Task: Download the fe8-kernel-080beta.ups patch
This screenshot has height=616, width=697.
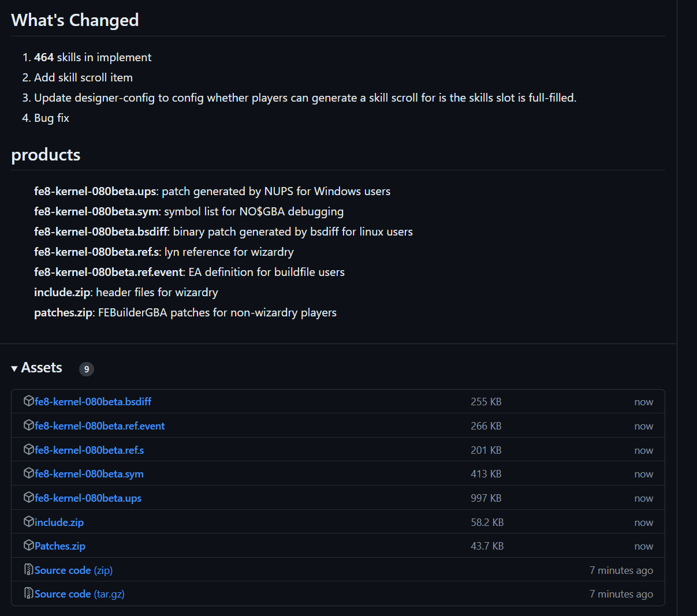Action: [x=88, y=498]
